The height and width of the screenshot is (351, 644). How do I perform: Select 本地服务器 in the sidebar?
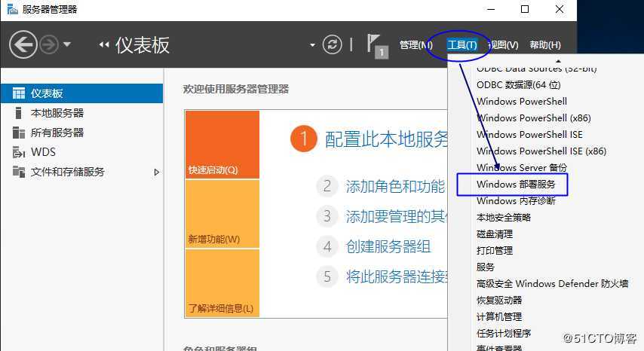point(57,113)
